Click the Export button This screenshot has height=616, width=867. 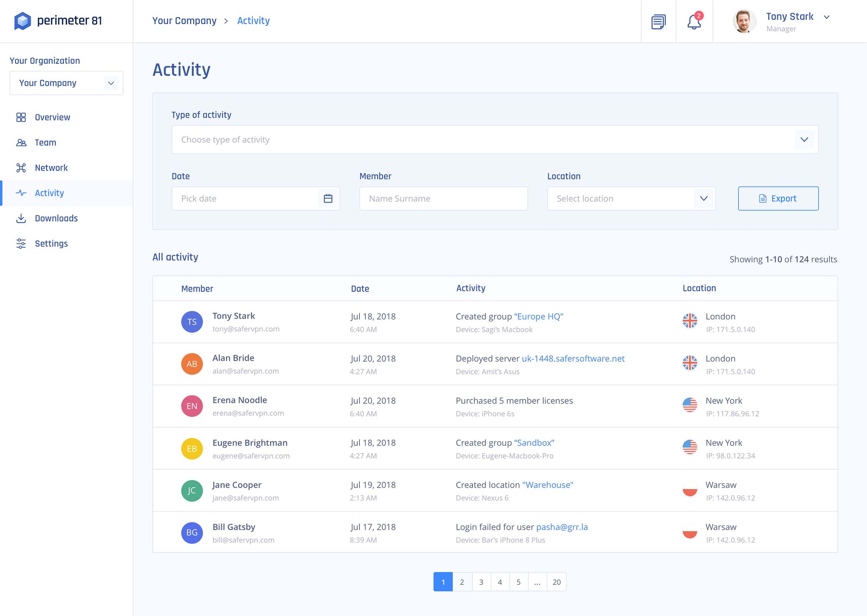(778, 198)
